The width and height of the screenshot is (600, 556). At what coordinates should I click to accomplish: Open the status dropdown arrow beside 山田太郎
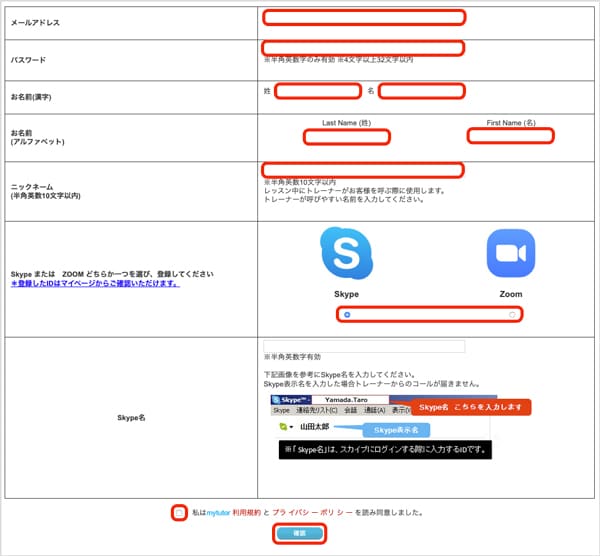(291, 427)
